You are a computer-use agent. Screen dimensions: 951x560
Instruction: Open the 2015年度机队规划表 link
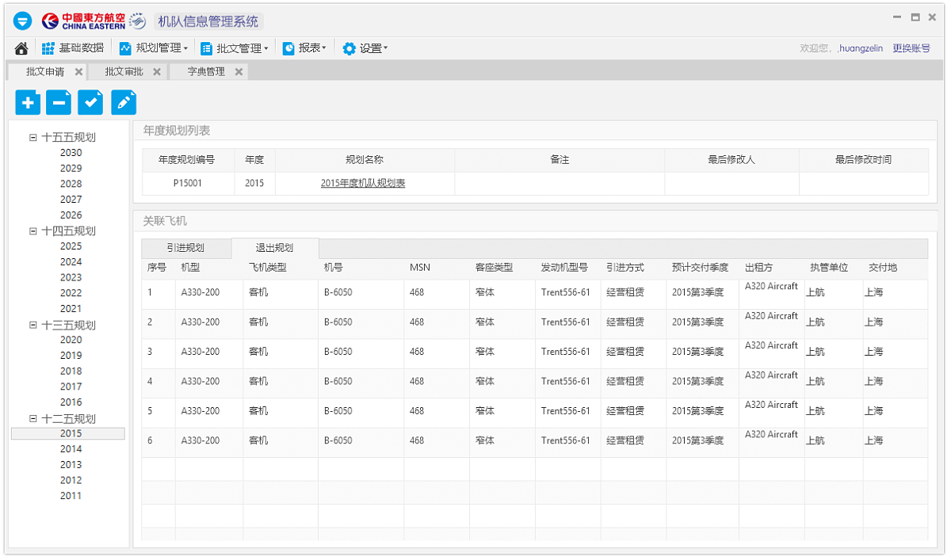pos(363,183)
